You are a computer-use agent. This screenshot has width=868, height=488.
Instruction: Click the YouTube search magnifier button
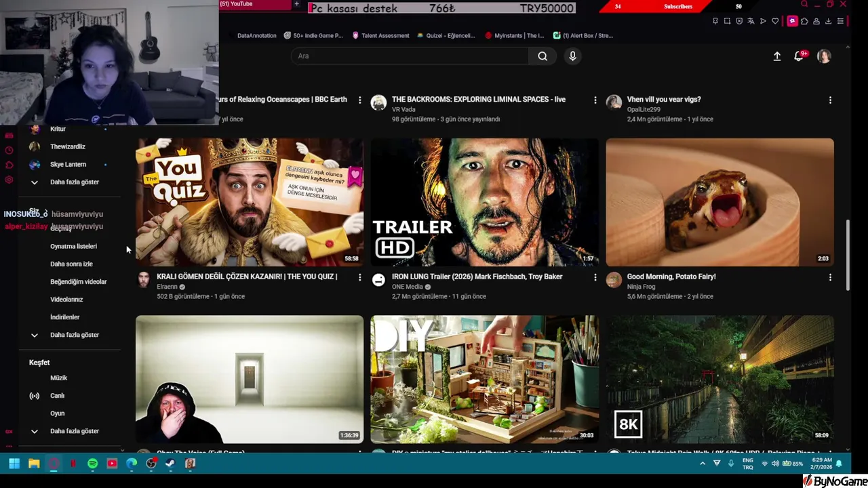542,56
